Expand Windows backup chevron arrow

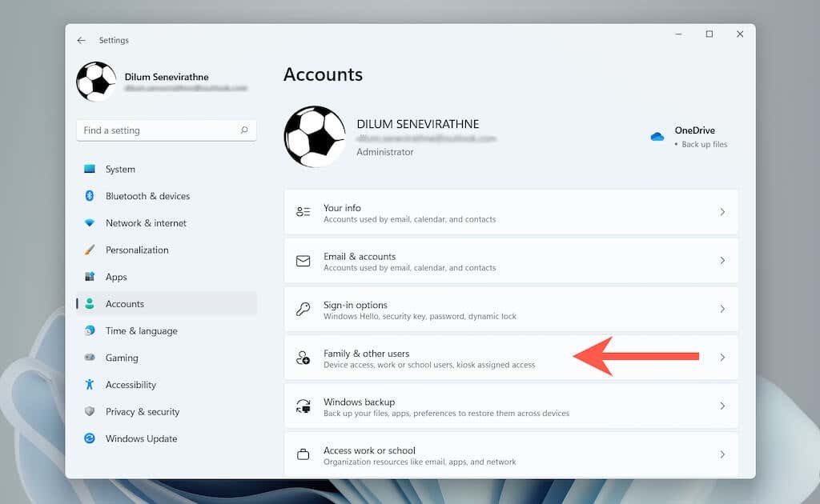tap(722, 406)
